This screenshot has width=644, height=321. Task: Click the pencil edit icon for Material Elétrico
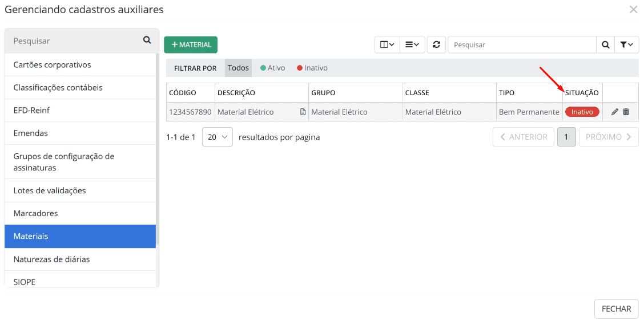tap(614, 112)
